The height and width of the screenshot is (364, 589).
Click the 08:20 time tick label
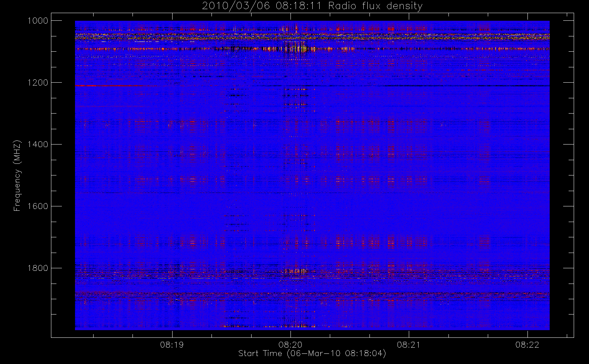[290, 345]
